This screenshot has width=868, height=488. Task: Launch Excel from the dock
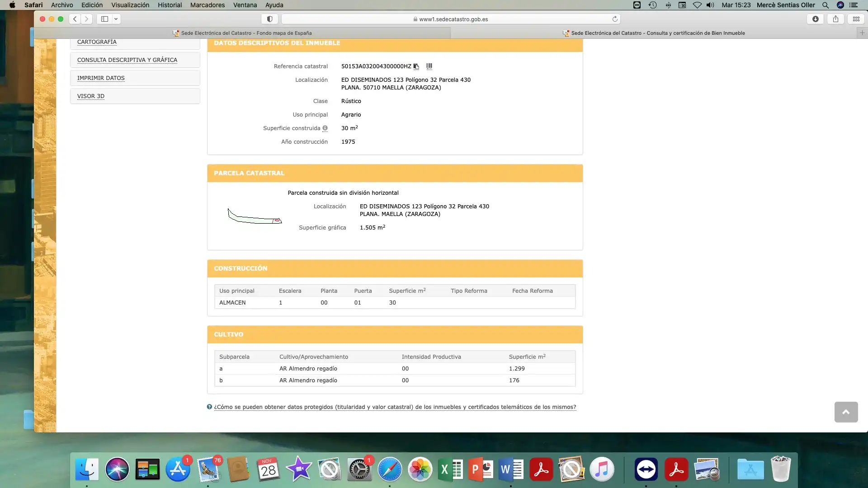(x=450, y=469)
